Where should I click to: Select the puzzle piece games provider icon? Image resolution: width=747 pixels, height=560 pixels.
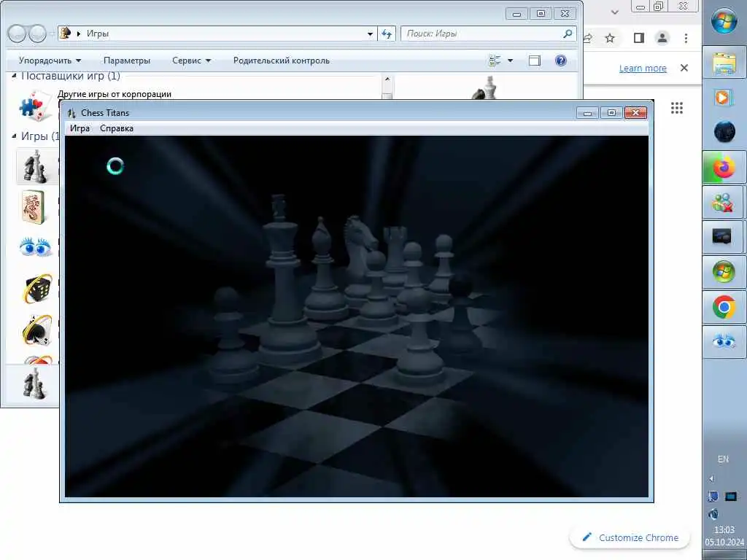point(35,105)
